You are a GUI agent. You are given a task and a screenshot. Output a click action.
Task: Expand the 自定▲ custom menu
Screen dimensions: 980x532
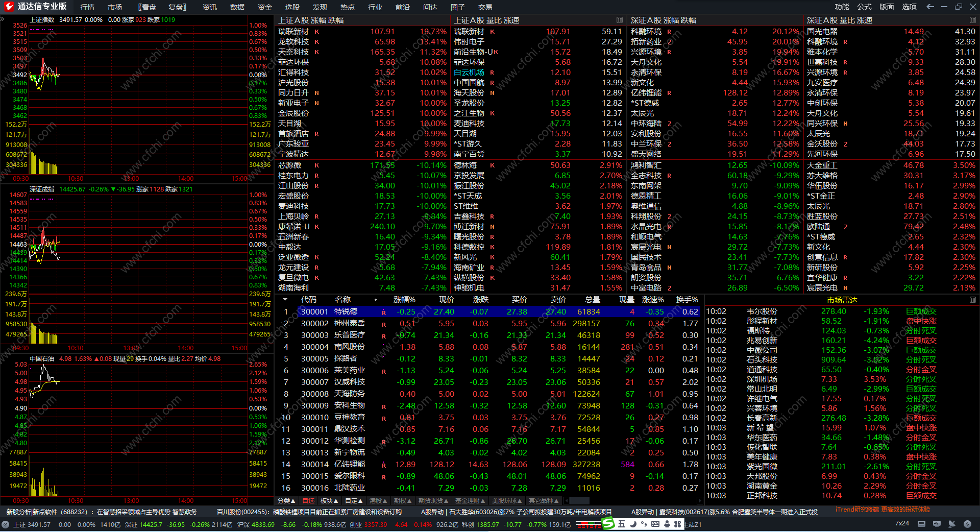click(354, 500)
